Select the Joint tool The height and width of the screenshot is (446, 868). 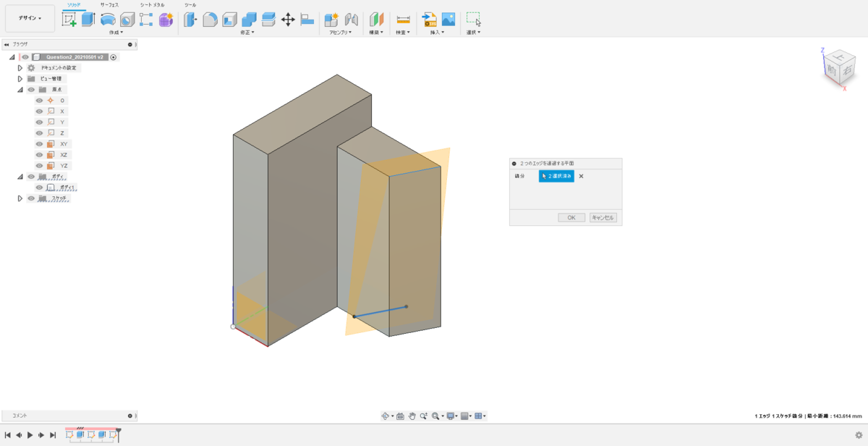352,20
